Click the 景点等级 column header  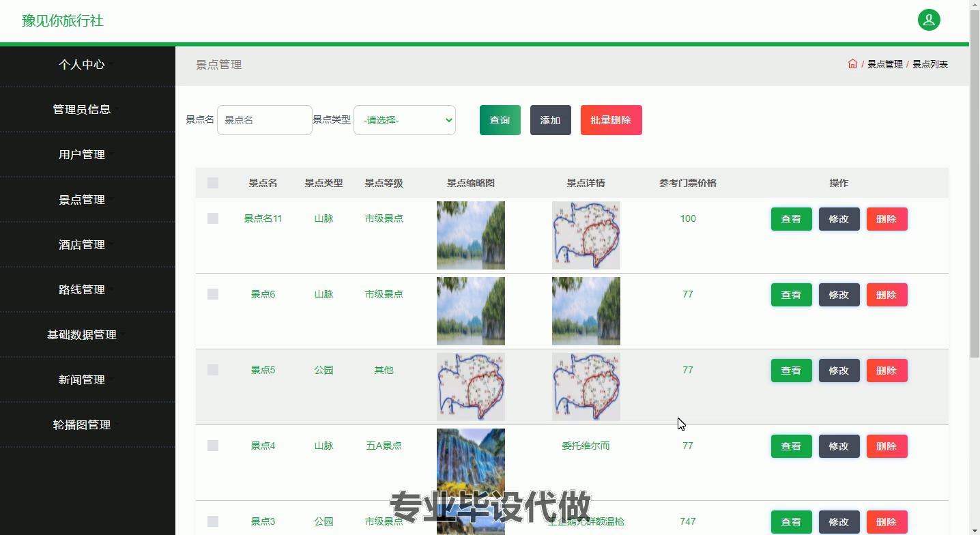(384, 183)
